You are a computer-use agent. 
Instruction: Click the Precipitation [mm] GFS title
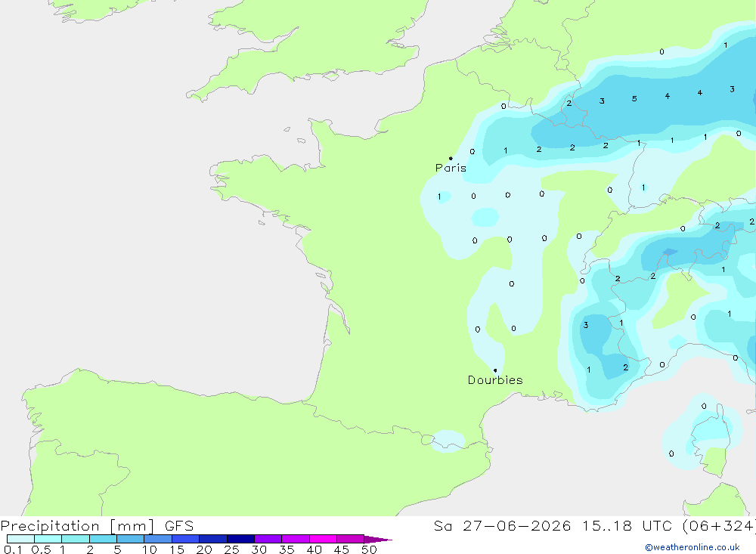(x=97, y=525)
